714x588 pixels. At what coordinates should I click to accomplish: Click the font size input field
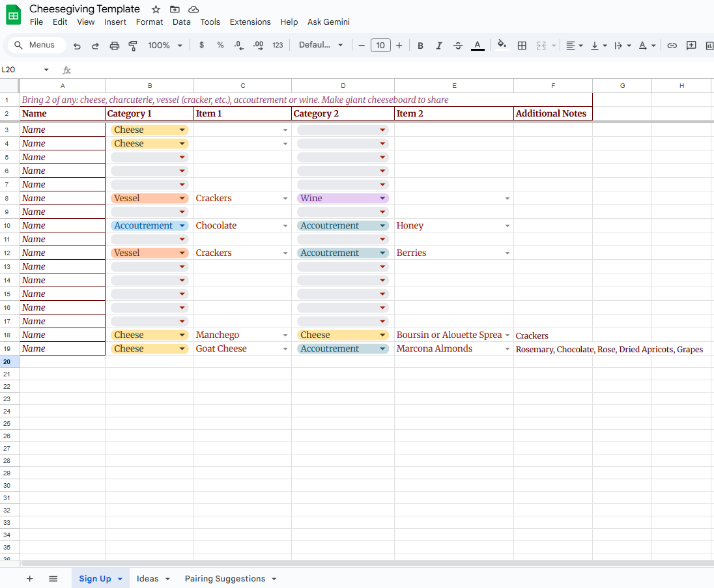click(x=380, y=46)
